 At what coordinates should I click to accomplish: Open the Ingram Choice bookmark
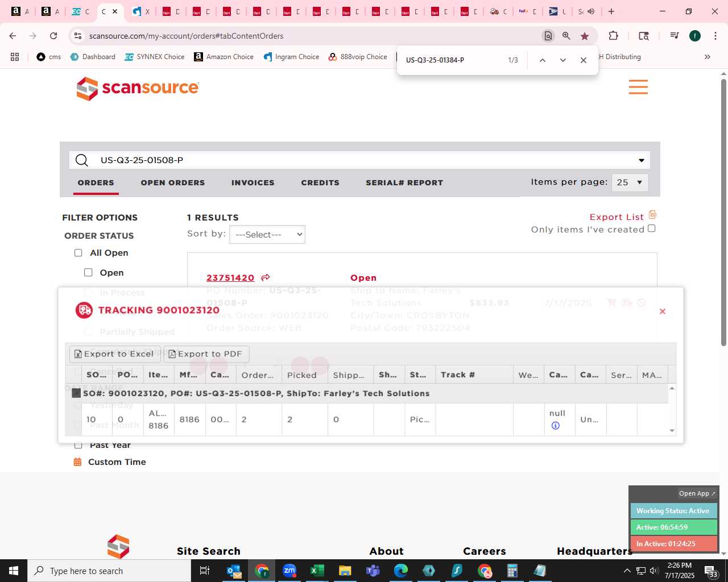click(x=291, y=57)
